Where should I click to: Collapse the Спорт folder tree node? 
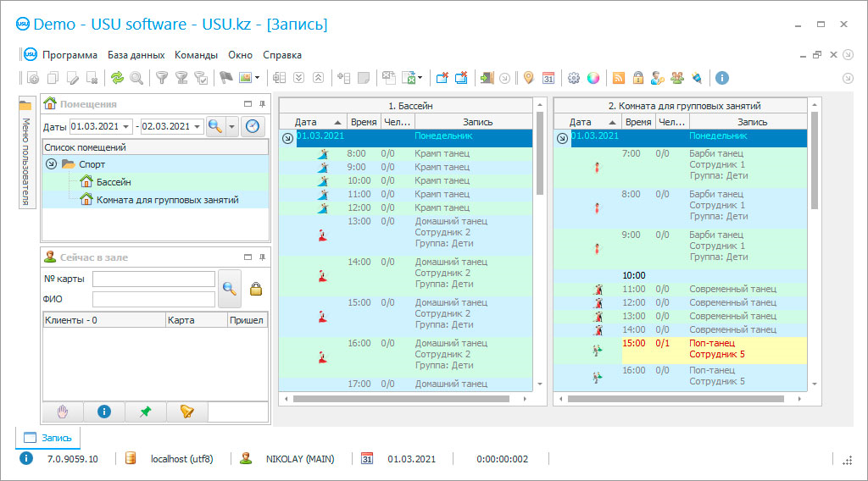(x=51, y=164)
